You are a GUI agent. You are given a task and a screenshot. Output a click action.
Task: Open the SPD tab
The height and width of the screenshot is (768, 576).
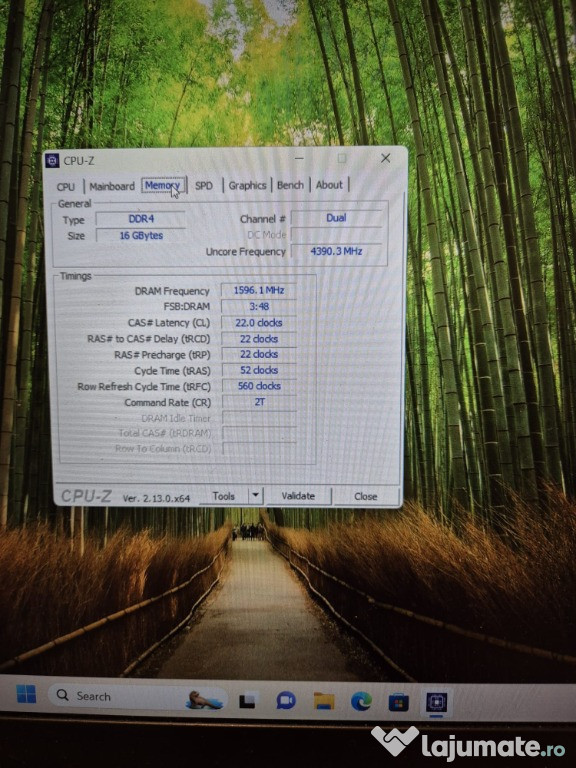tap(204, 186)
